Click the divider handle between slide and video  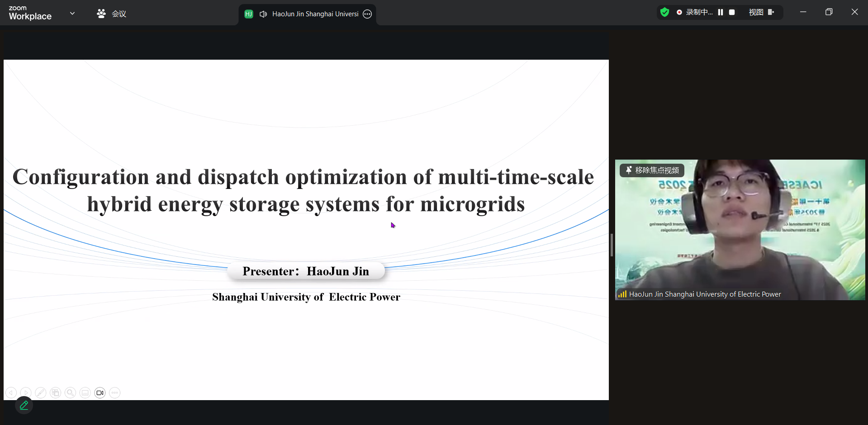[612, 245]
